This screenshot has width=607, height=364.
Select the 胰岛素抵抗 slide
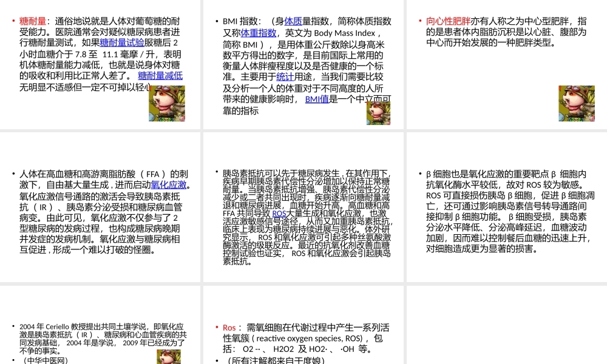point(303,206)
